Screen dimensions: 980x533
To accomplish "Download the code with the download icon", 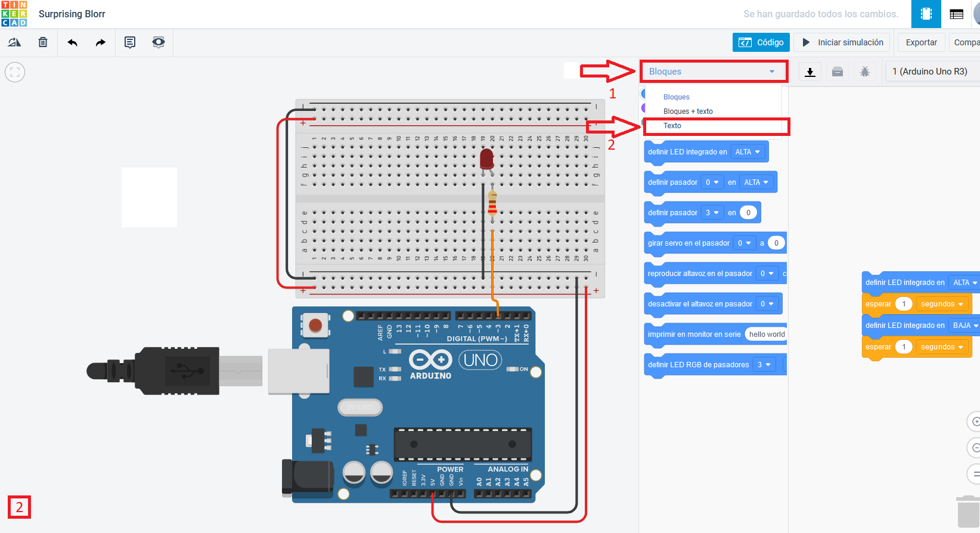I will point(810,72).
